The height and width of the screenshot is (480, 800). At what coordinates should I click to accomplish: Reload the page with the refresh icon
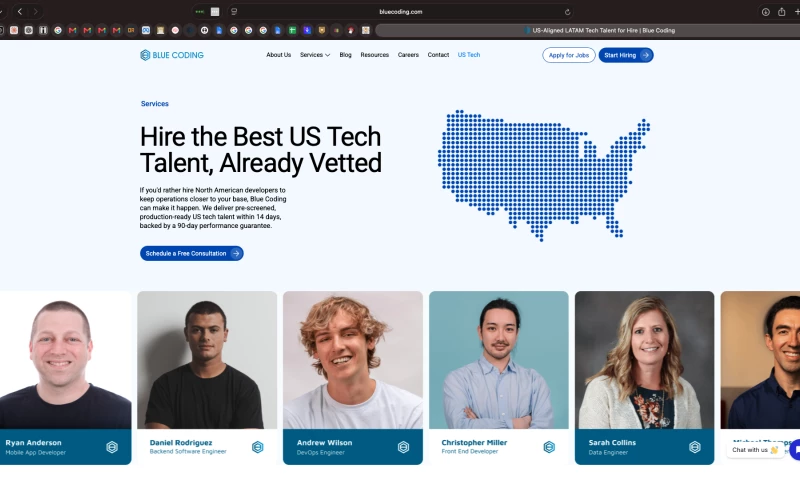coord(567,12)
